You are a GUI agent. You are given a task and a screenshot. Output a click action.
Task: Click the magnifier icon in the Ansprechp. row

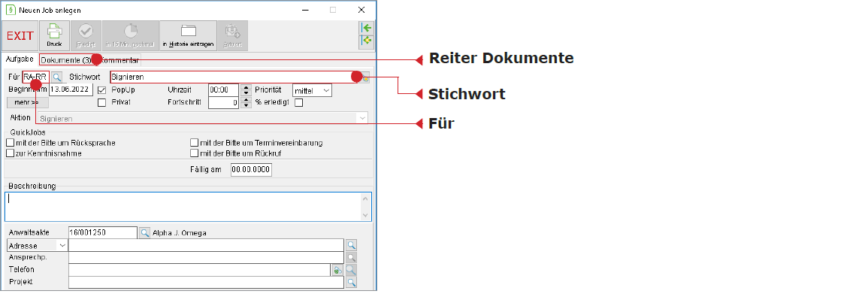(x=351, y=258)
